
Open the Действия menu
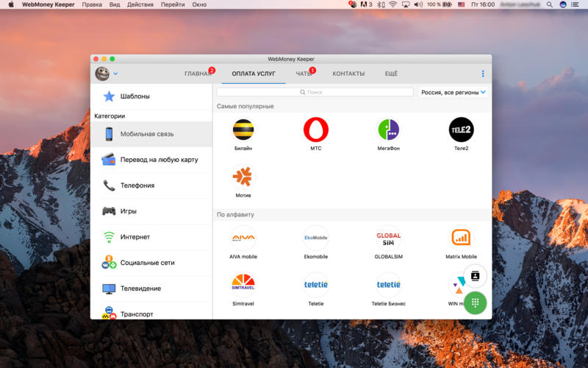(x=140, y=4)
